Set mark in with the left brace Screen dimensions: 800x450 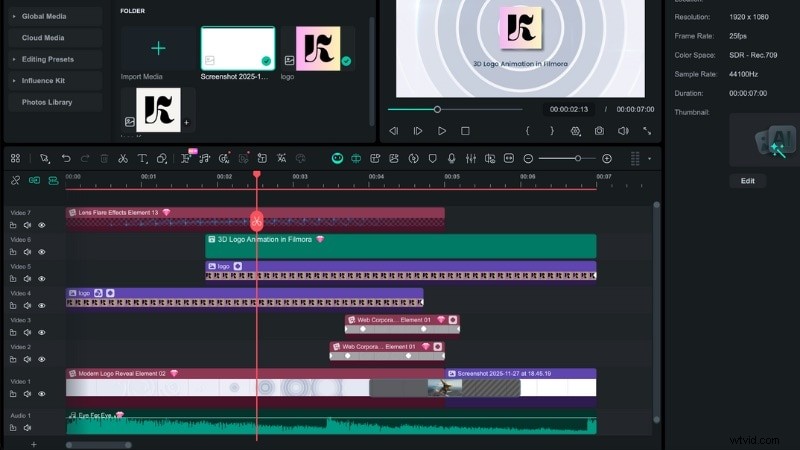click(x=528, y=131)
